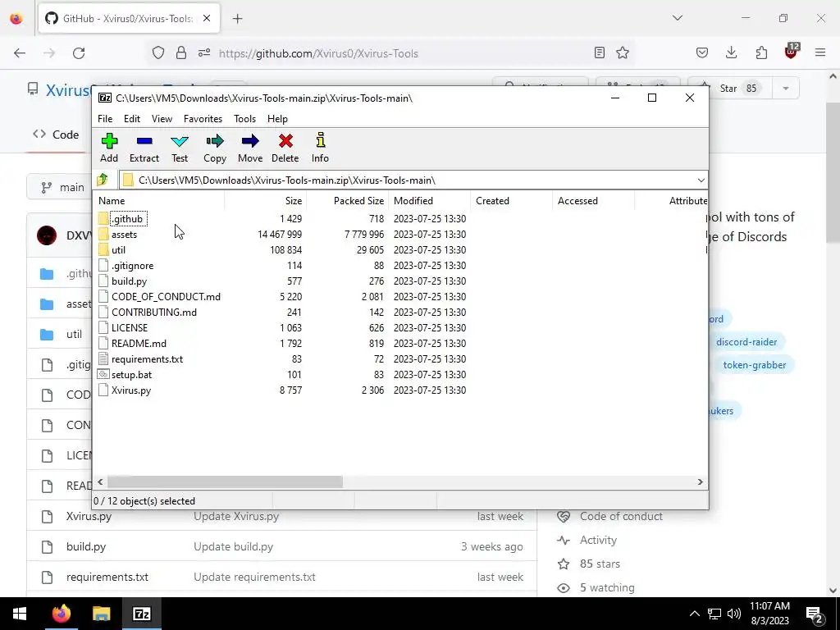Open the Favorites menu
The width and height of the screenshot is (840, 630).
click(203, 119)
